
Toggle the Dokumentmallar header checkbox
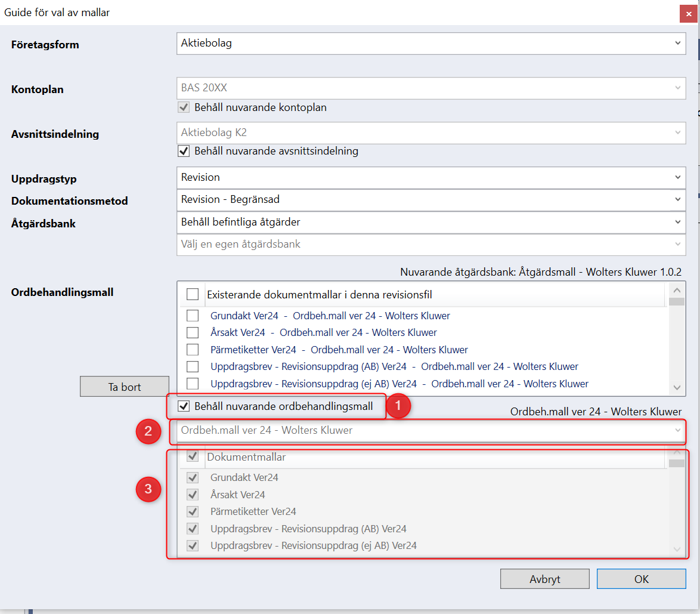click(193, 456)
